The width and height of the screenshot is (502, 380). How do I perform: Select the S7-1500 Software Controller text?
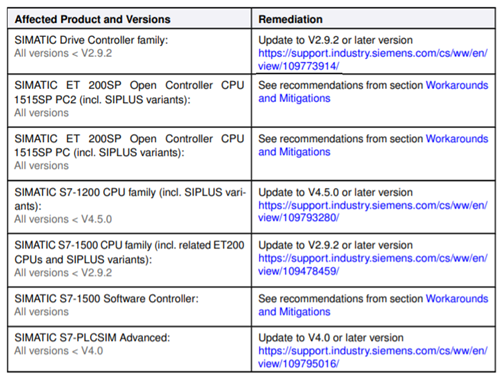coord(106,299)
